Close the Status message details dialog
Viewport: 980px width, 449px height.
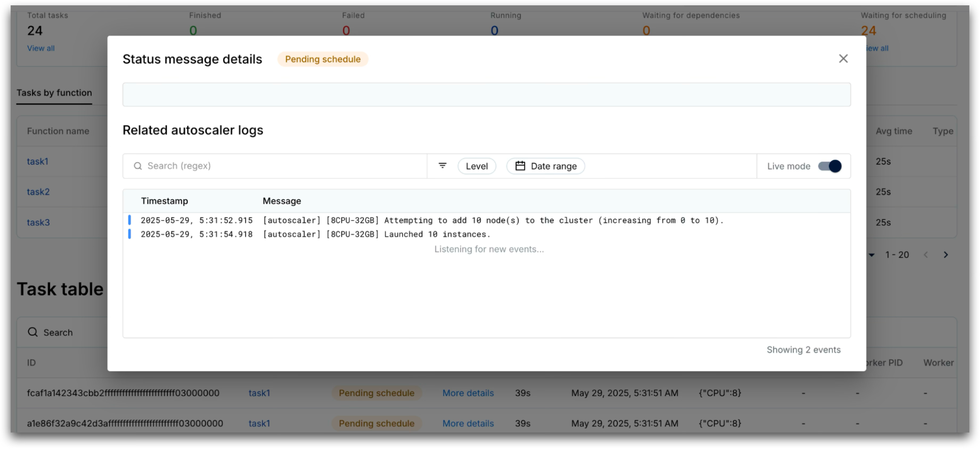click(843, 59)
